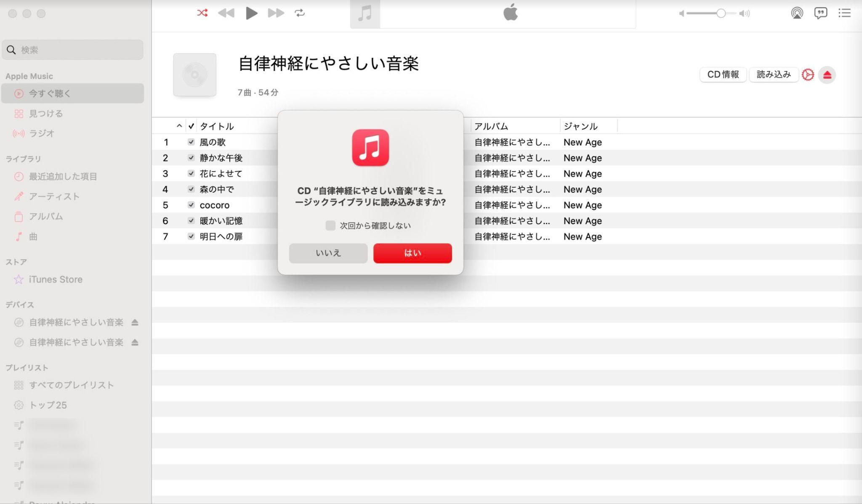
Task: Open すべてのプレイリスト
Action: pyautogui.click(x=72, y=385)
